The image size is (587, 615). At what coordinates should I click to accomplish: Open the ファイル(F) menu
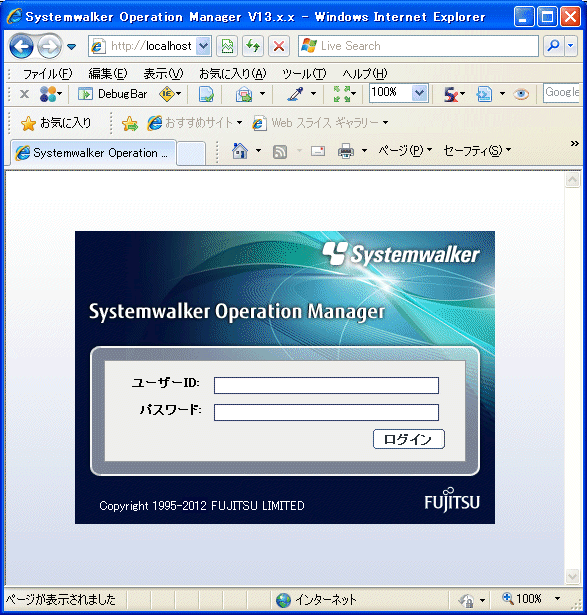(x=47, y=73)
